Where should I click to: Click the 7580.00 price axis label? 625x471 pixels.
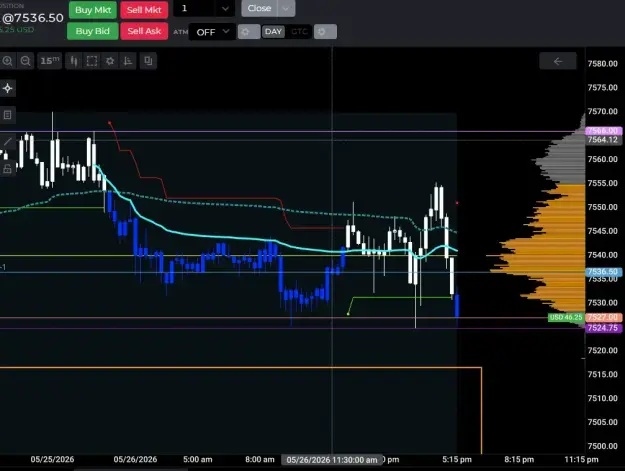pyautogui.click(x=603, y=64)
